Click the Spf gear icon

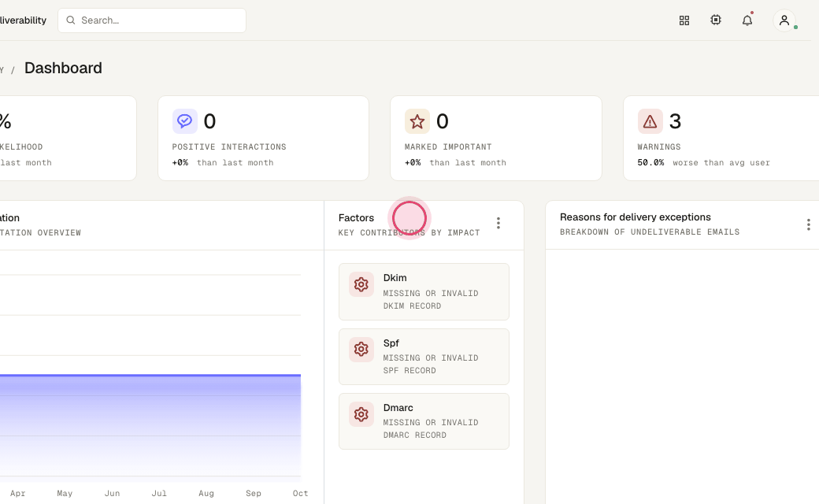(x=361, y=350)
